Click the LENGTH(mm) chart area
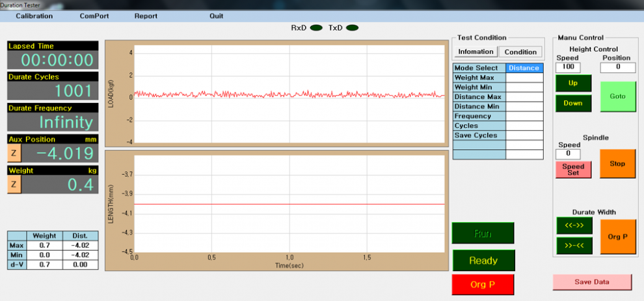The width and height of the screenshot is (644, 301). (289, 203)
